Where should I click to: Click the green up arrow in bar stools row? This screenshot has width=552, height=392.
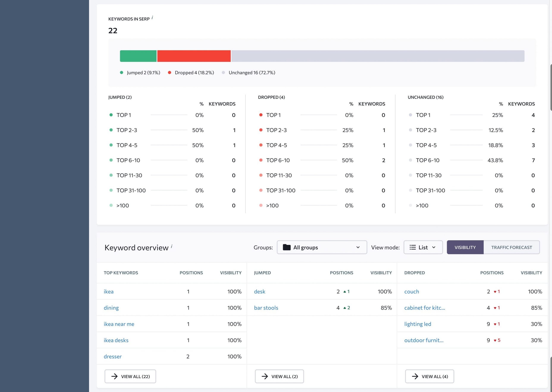click(x=345, y=308)
